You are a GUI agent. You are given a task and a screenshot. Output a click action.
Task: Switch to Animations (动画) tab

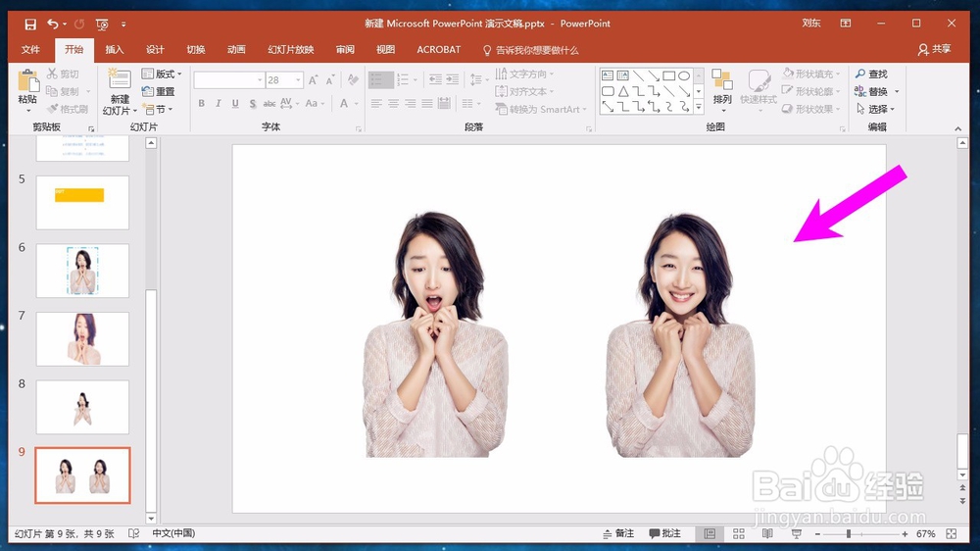[x=236, y=49]
